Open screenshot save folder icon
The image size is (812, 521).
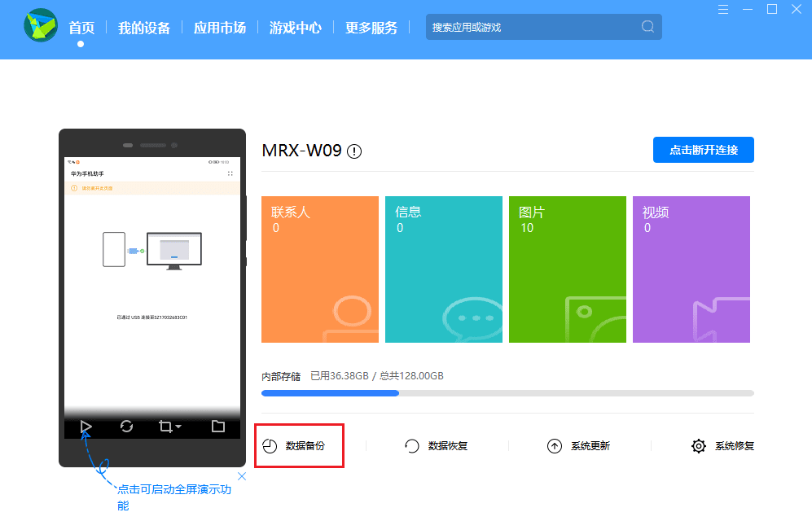point(218,427)
